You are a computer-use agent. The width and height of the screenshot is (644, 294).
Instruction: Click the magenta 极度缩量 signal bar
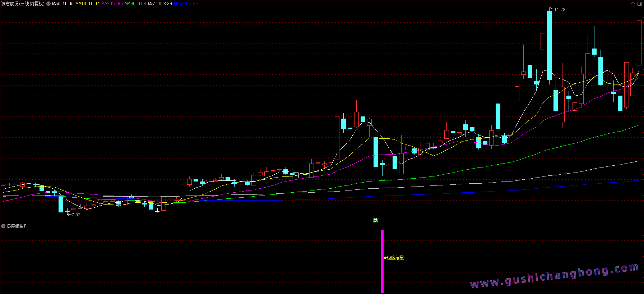(382, 261)
